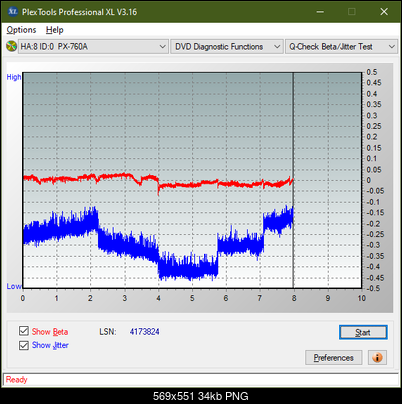
Task: Click the 0.5 value on the right axis
Action: 372,72
